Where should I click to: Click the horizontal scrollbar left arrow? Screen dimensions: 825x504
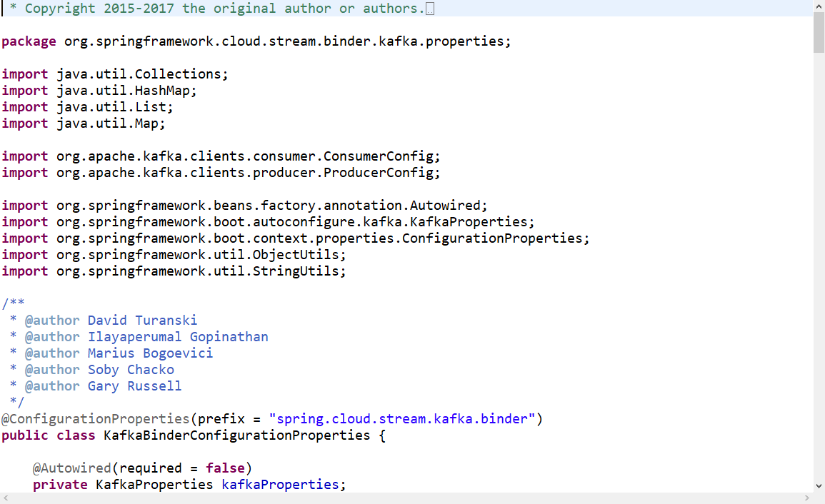(x=5, y=498)
